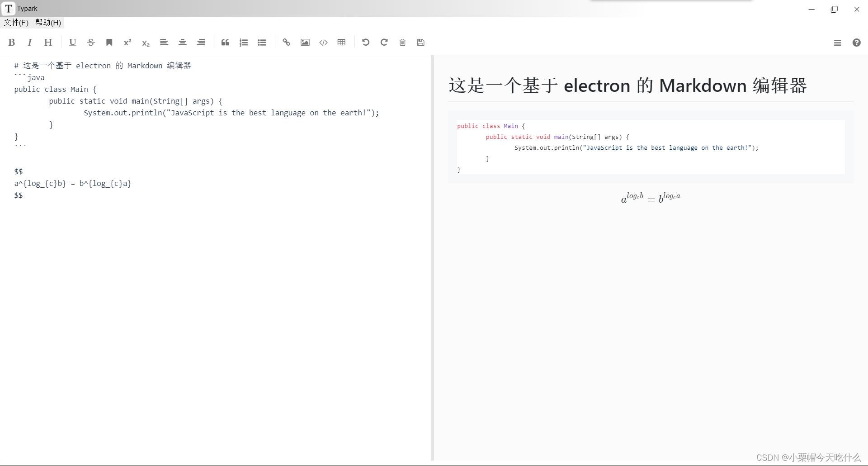Close the Typark window

[x=857, y=9]
